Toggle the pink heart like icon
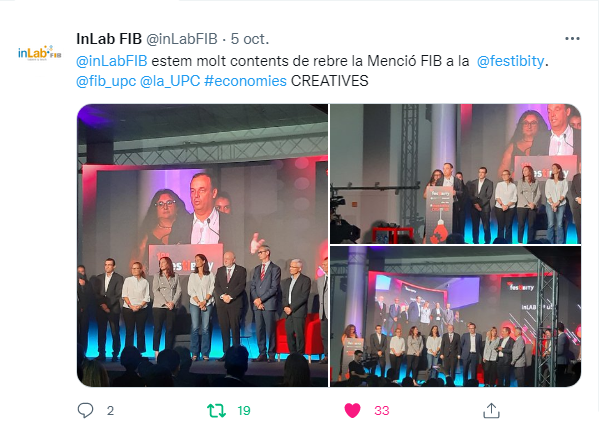 pyautogui.click(x=352, y=411)
